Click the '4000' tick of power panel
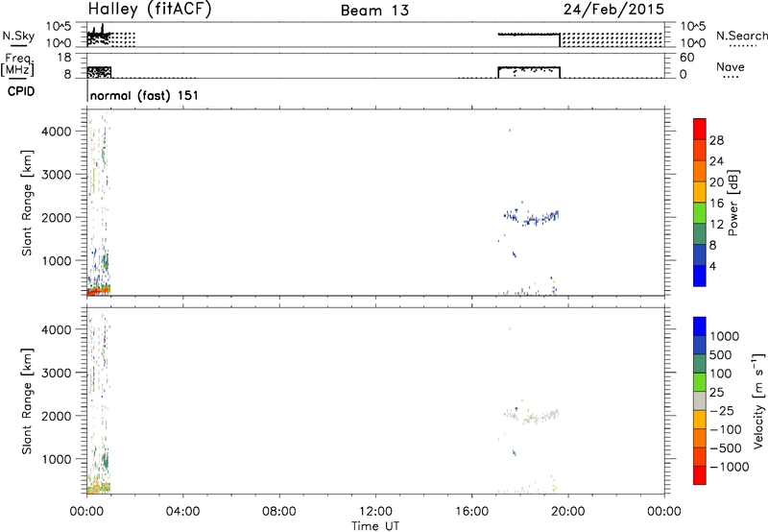This screenshot has width=768, height=532. pyautogui.click(x=56, y=132)
